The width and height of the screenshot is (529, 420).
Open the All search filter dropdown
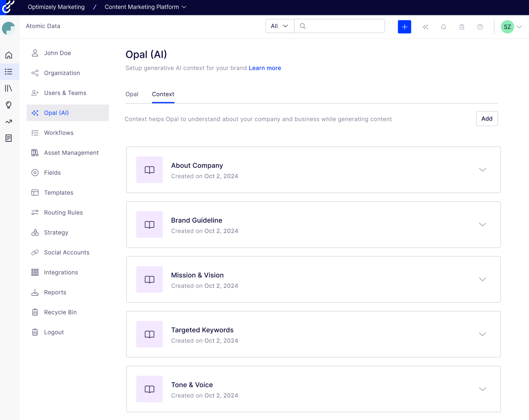[x=279, y=26]
